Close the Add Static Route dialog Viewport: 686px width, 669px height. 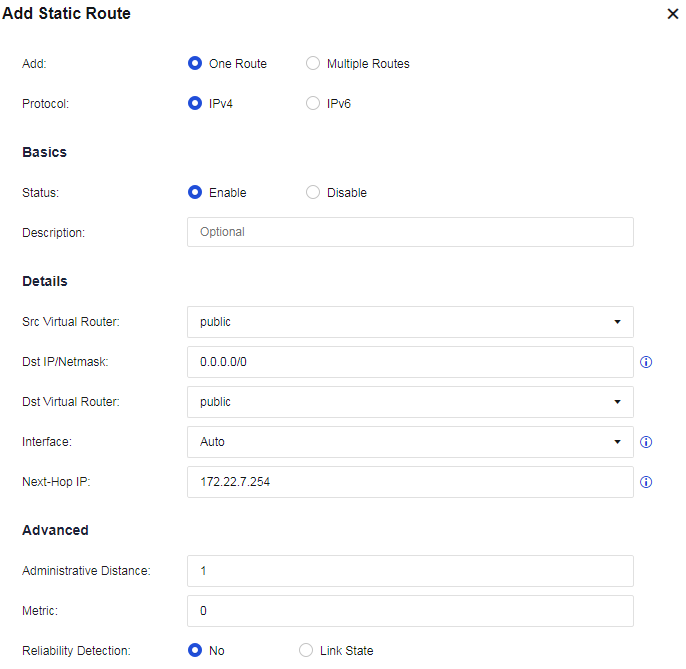click(x=672, y=15)
